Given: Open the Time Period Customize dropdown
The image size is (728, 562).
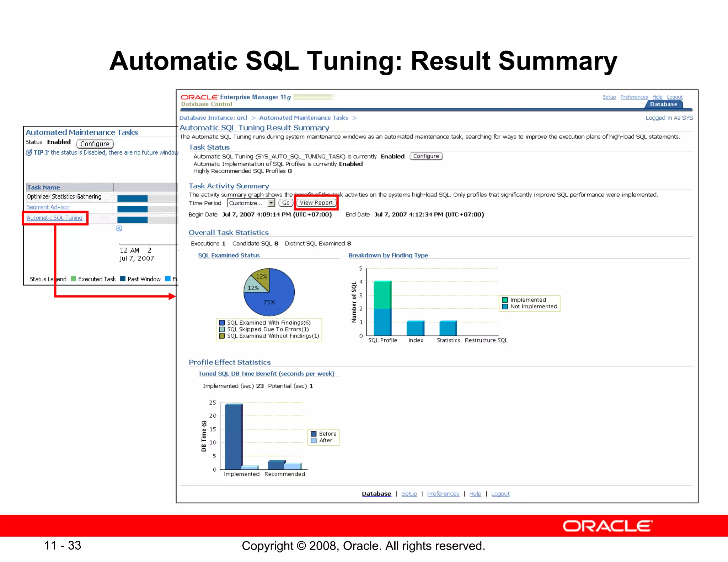Looking at the screenshot, I should [251, 203].
